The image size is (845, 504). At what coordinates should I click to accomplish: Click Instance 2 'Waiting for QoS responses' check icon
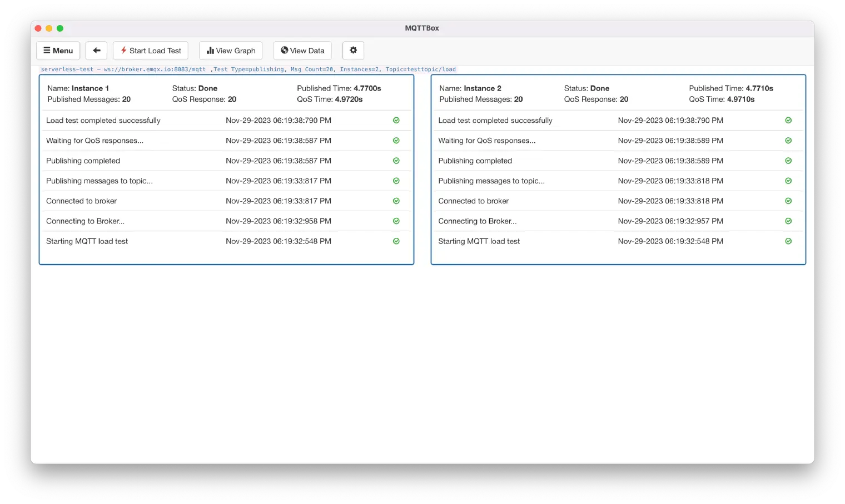pos(788,141)
